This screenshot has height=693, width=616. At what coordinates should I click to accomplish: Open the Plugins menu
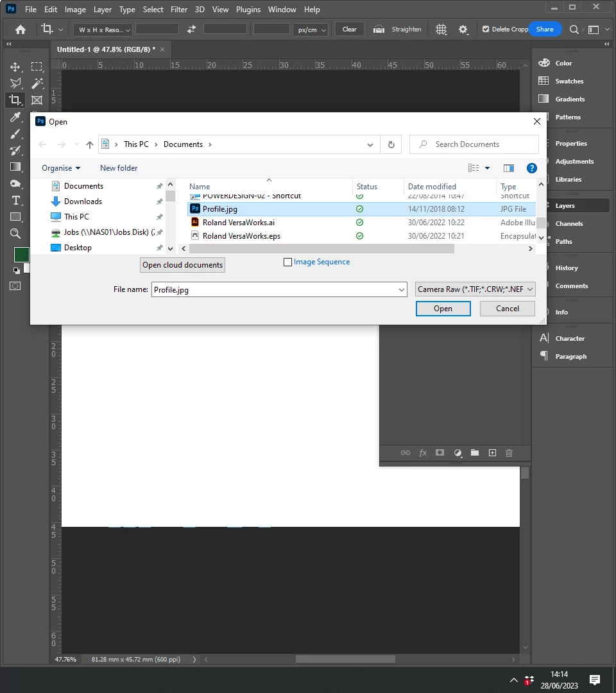(x=248, y=9)
